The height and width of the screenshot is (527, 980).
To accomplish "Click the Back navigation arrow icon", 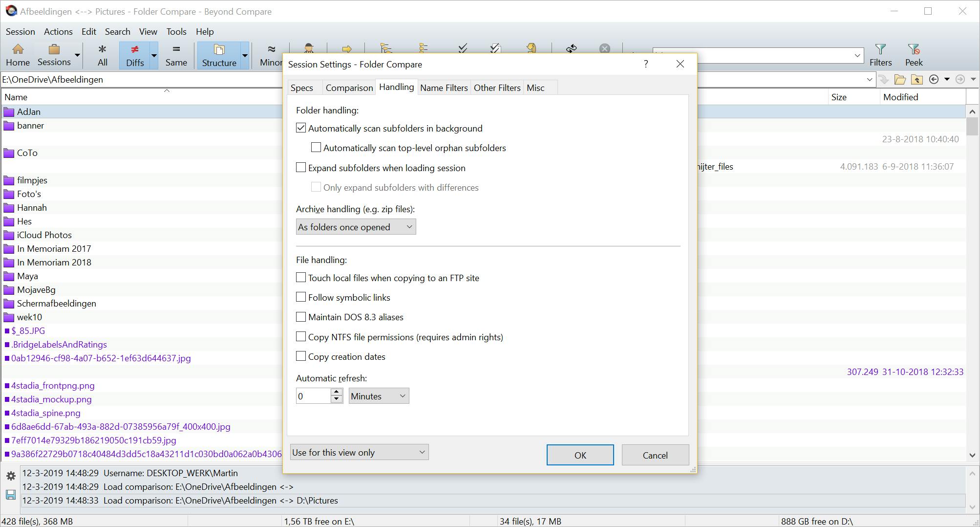I will tap(934, 79).
